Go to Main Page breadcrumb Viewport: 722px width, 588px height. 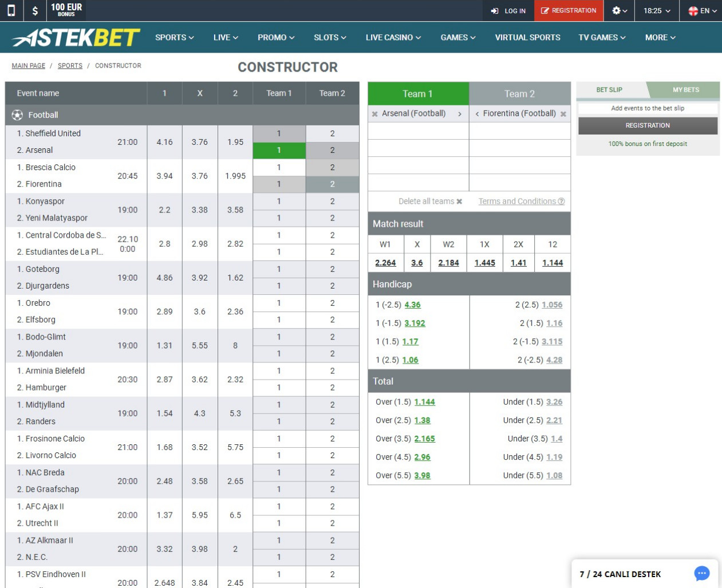(29, 66)
